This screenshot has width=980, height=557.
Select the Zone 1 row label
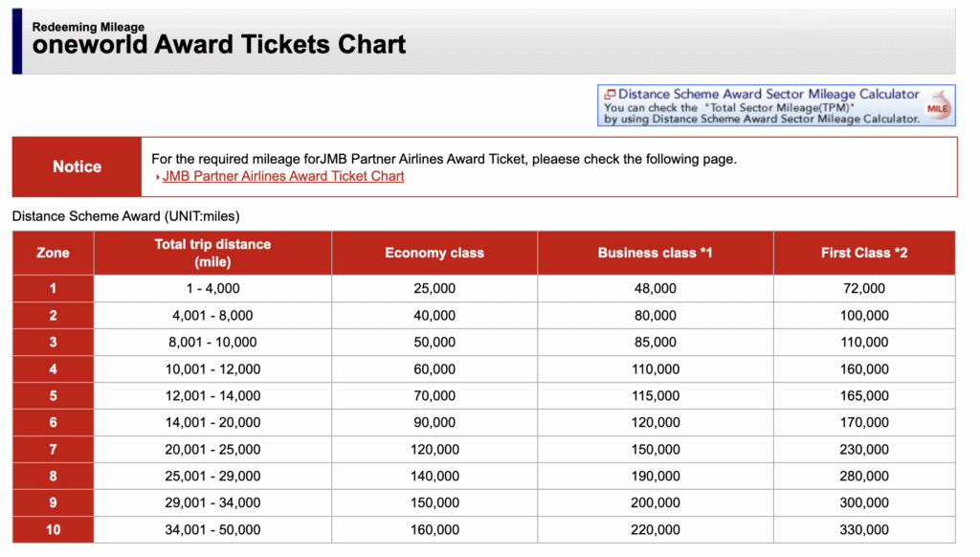pos(52,288)
